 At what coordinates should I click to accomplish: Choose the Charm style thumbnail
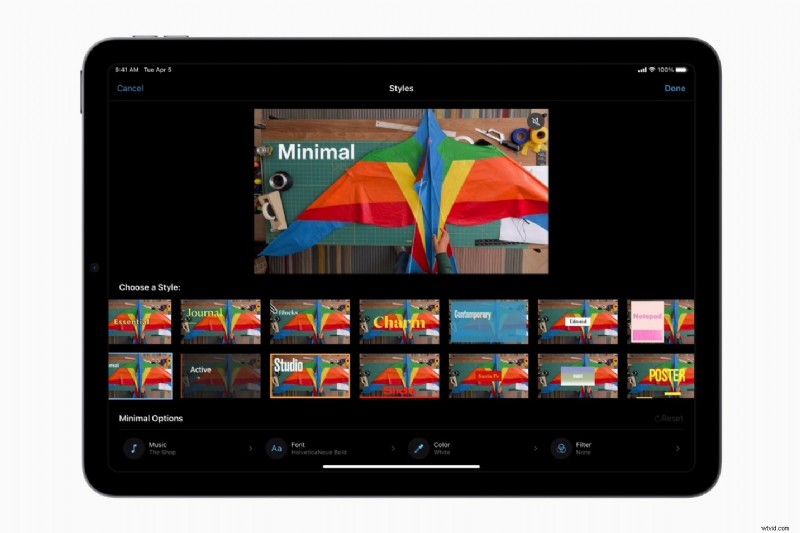[x=399, y=322]
